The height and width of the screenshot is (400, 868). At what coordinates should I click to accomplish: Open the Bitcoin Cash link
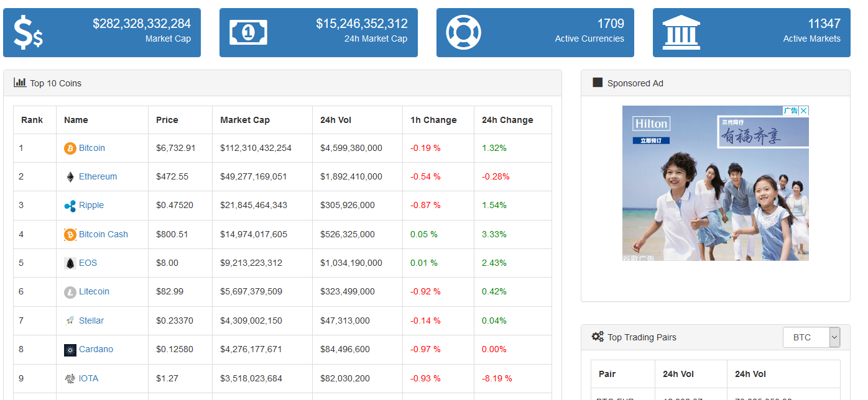[x=103, y=234]
